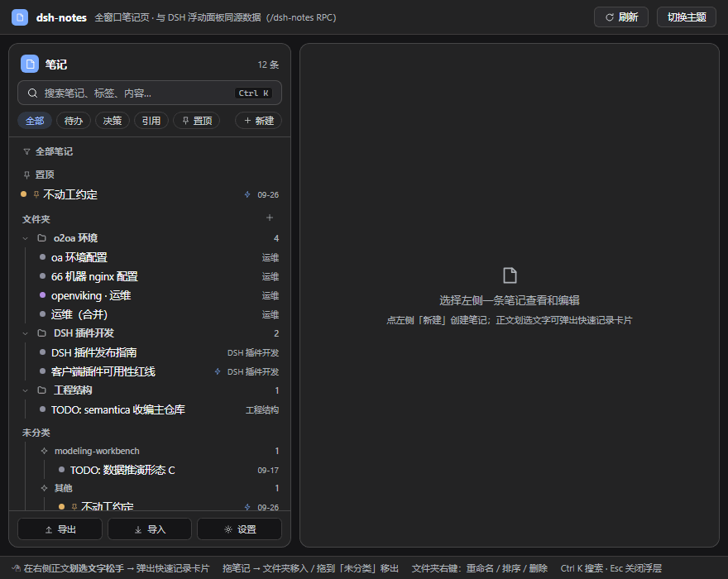Open the note oa 环境配置
Image resolution: width=728 pixels, height=579 pixels.
(x=158, y=257)
